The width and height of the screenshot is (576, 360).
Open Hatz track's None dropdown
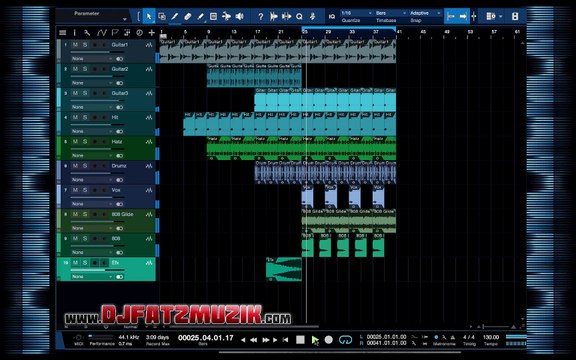click(x=92, y=156)
